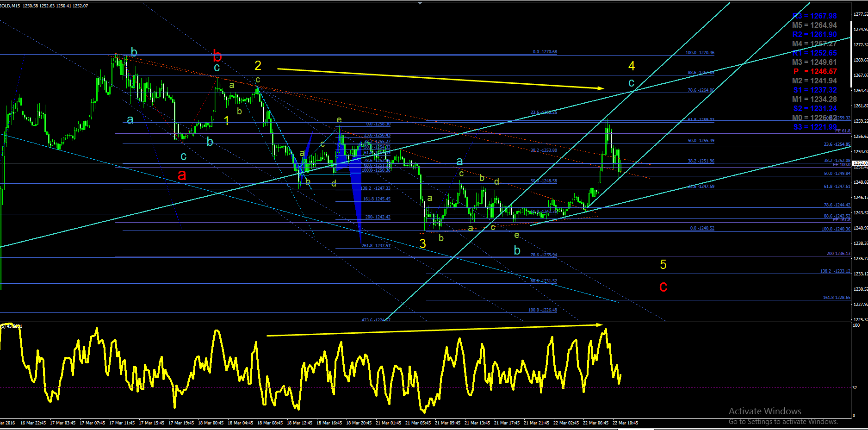Click the Fibonacci level '0.0 -1270.68'

(x=545, y=52)
